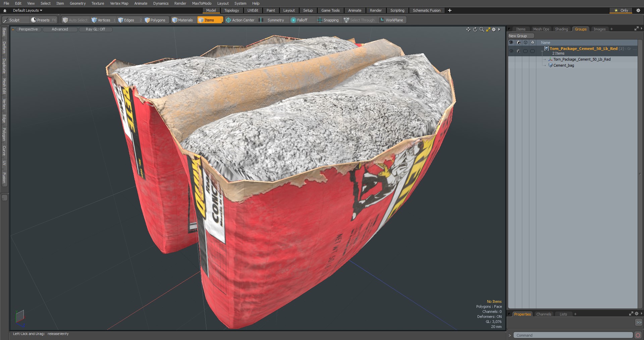Click the Cement_bag mesh icon
The height and width of the screenshot is (340, 644).
tap(550, 65)
